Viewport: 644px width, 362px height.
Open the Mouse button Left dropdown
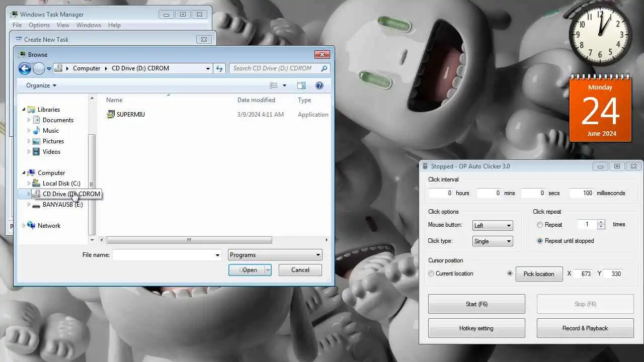[x=493, y=226]
